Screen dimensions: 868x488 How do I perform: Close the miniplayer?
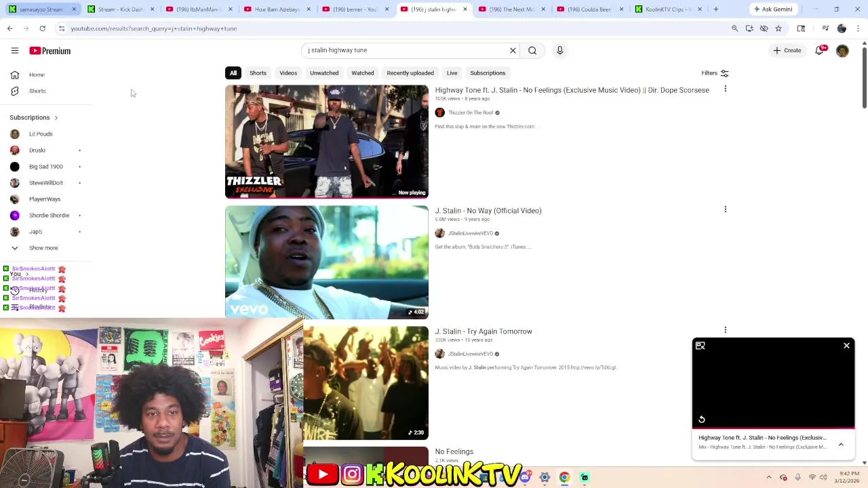[846, 346]
